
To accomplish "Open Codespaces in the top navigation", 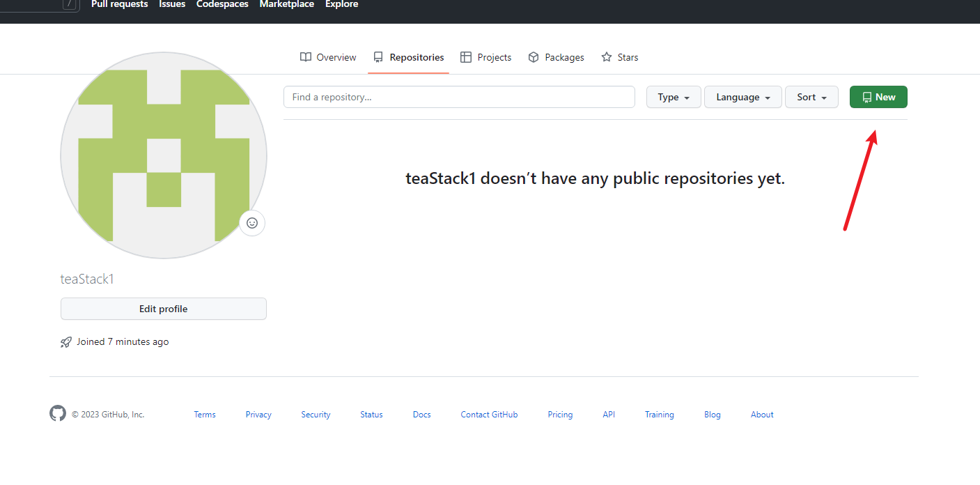I will pyautogui.click(x=222, y=4).
